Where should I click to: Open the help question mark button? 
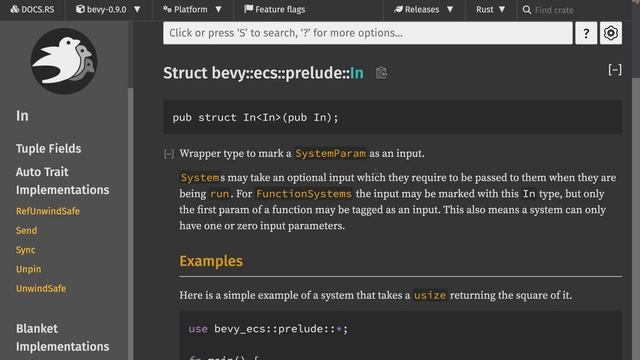point(586,33)
